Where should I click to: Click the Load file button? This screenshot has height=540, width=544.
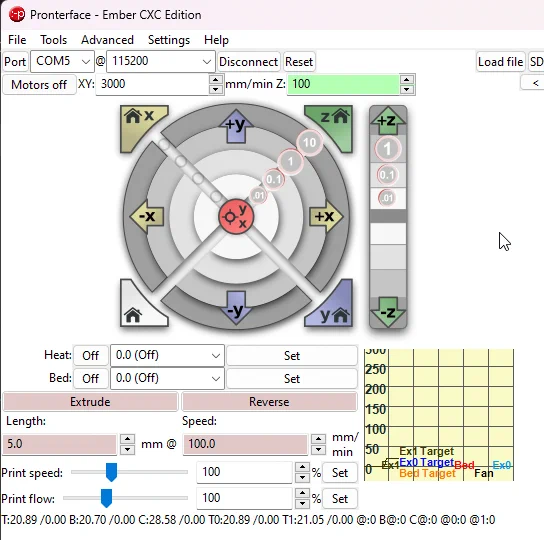500,62
